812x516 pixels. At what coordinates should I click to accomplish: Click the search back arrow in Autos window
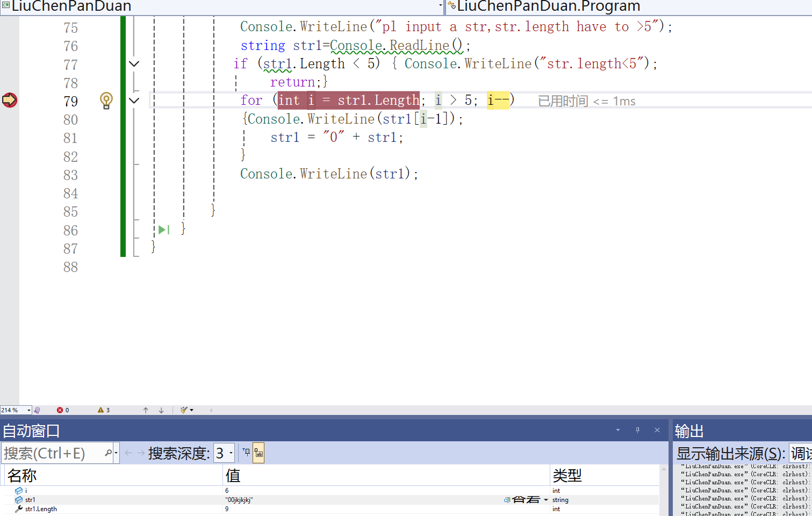coord(128,453)
